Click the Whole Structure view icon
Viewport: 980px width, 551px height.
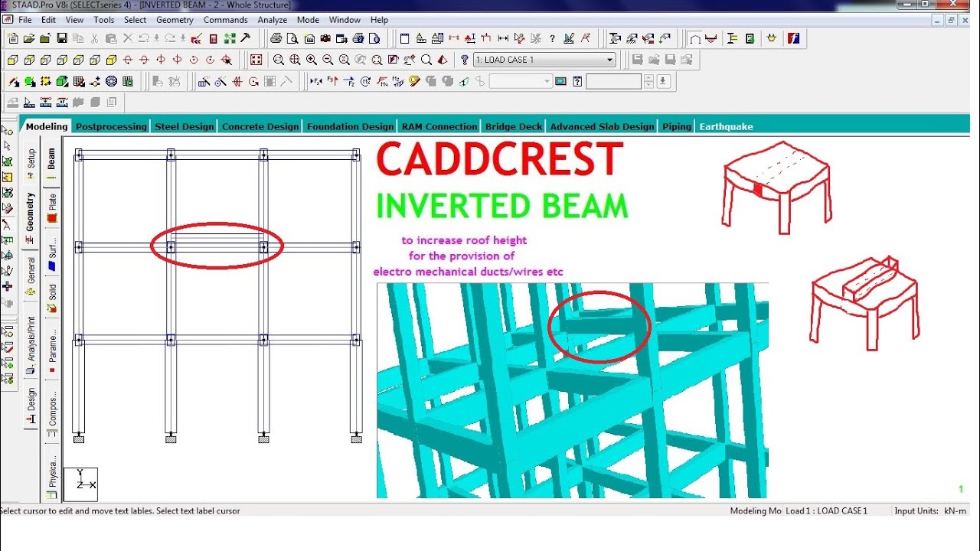[256, 60]
